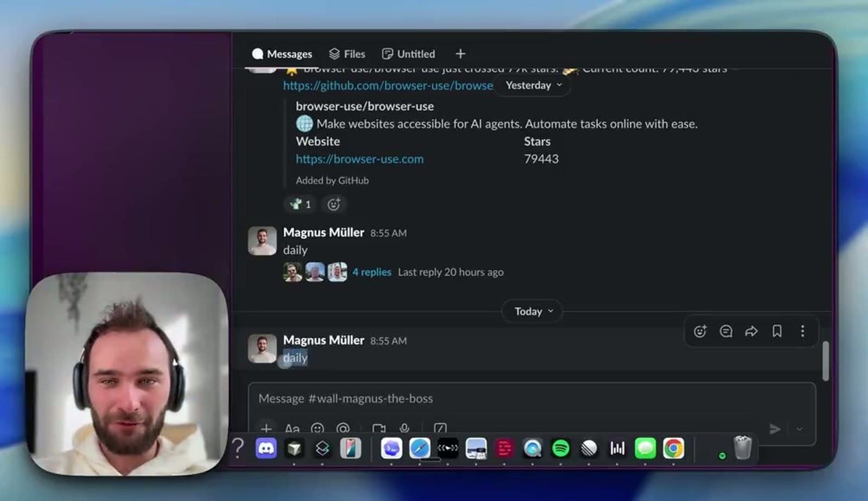Add reaction to Magnus's highlighted daily message
Screen dimensions: 868x501
700,331
